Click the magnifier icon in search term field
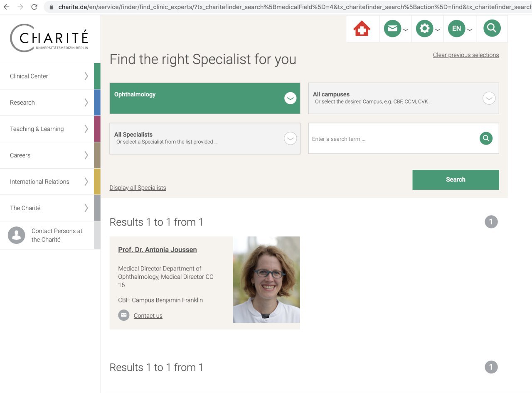The height and width of the screenshot is (393, 532). pos(486,138)
